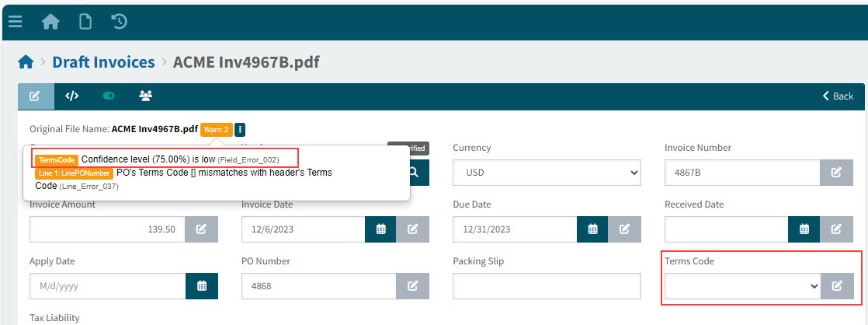Click into the Packing Slip input field
Screen dimensions: 868x325
coord(547,285)
